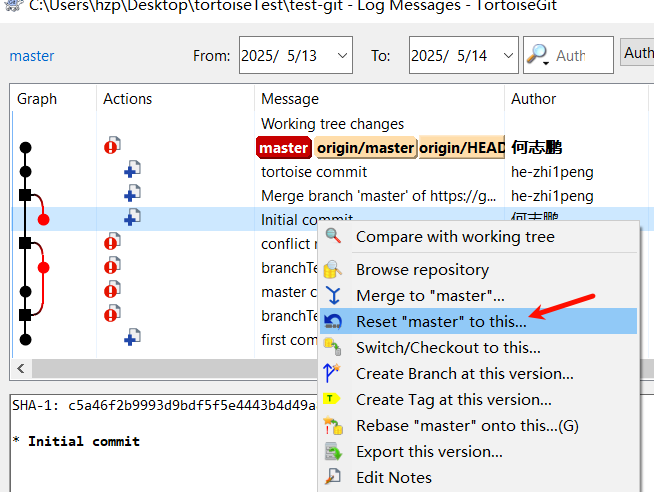Click the partially visible Auth button

[x=637, y=53]
